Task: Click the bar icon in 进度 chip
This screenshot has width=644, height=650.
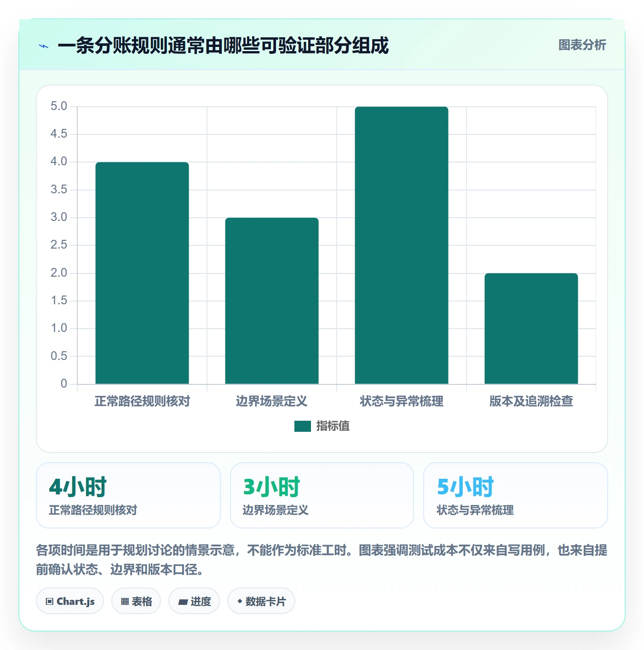Action: [x=183, y=602]
